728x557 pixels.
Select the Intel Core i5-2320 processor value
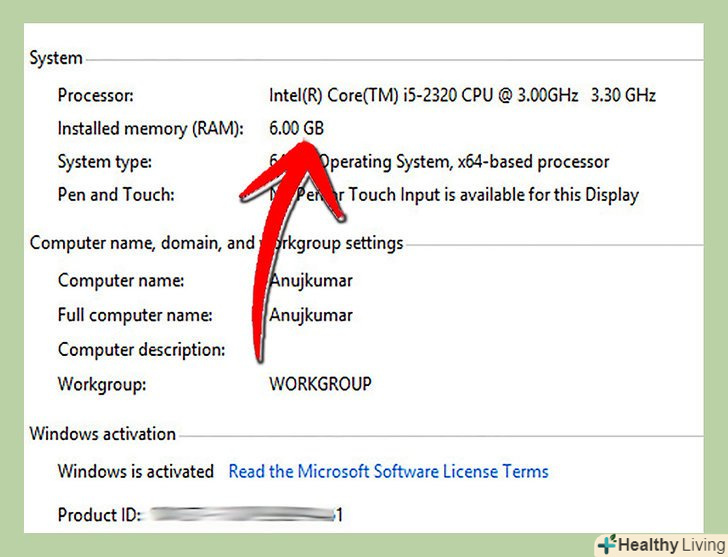tap(462, 96)
